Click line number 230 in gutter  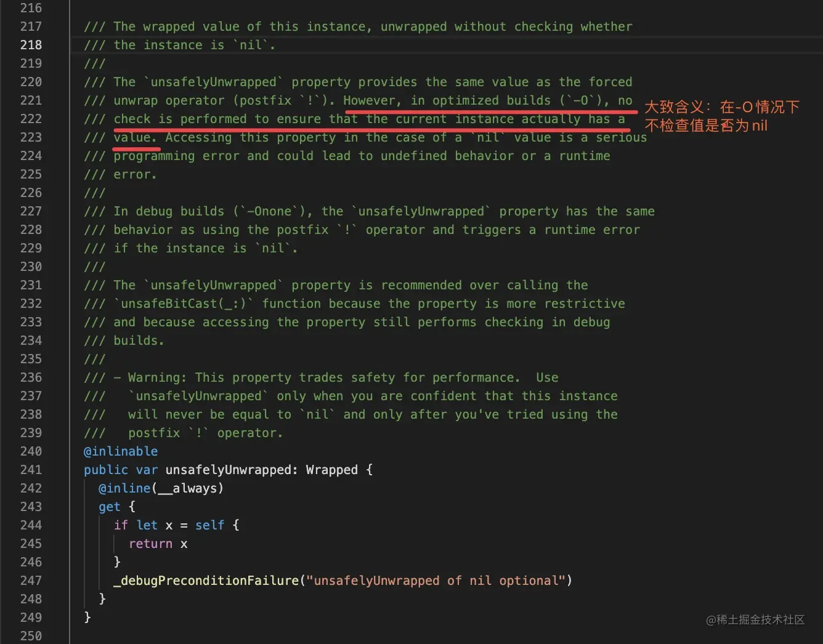point(31,267)
